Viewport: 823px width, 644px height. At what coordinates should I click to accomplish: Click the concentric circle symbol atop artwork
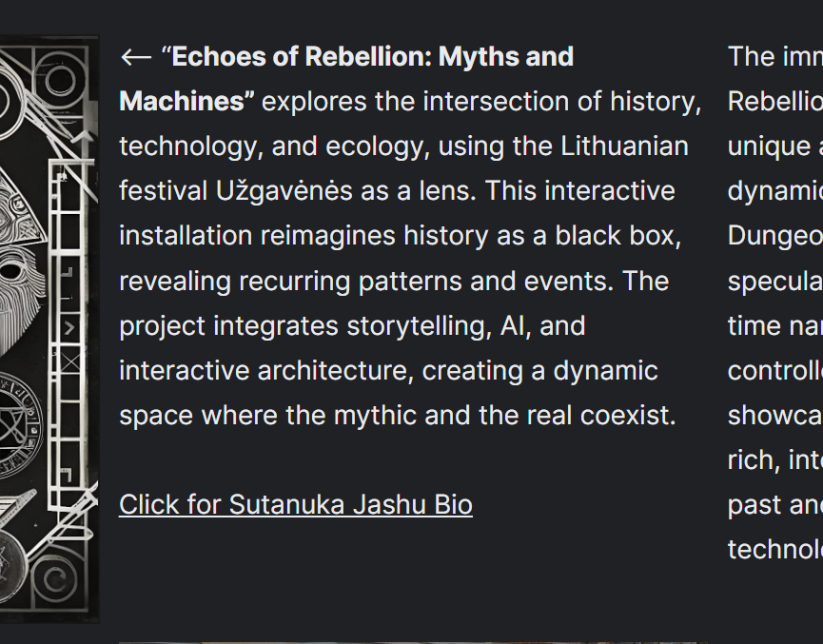coord(60,80)
